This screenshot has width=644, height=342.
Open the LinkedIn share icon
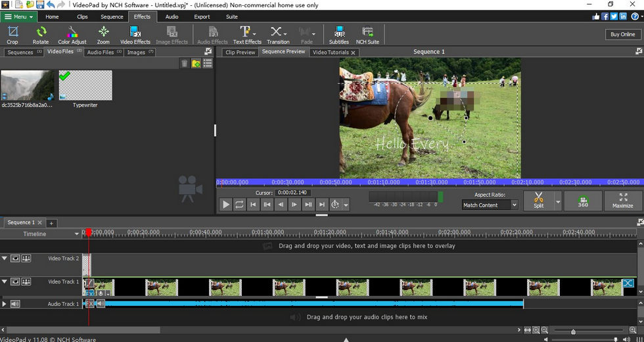(623, 16)
